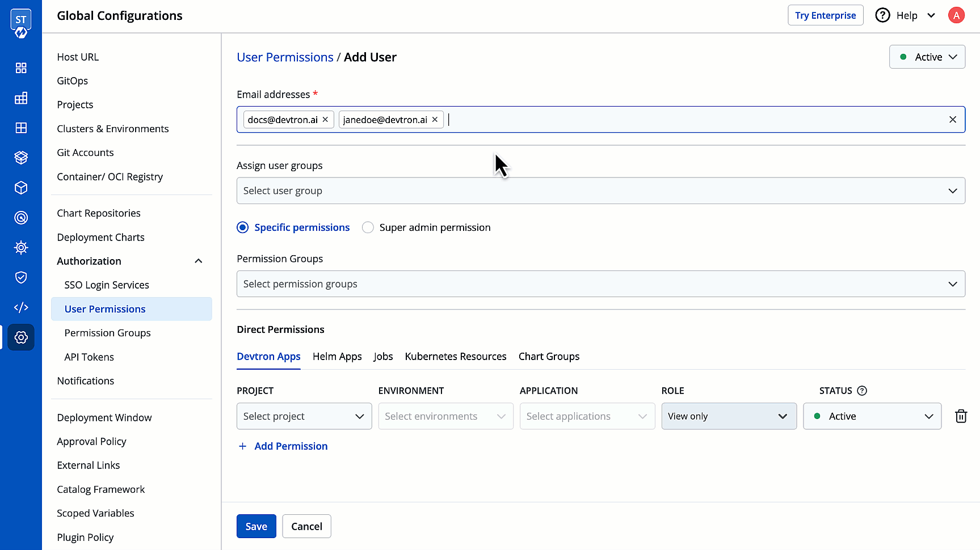Open Chart Repositories settings

click(x=99, y=213)
